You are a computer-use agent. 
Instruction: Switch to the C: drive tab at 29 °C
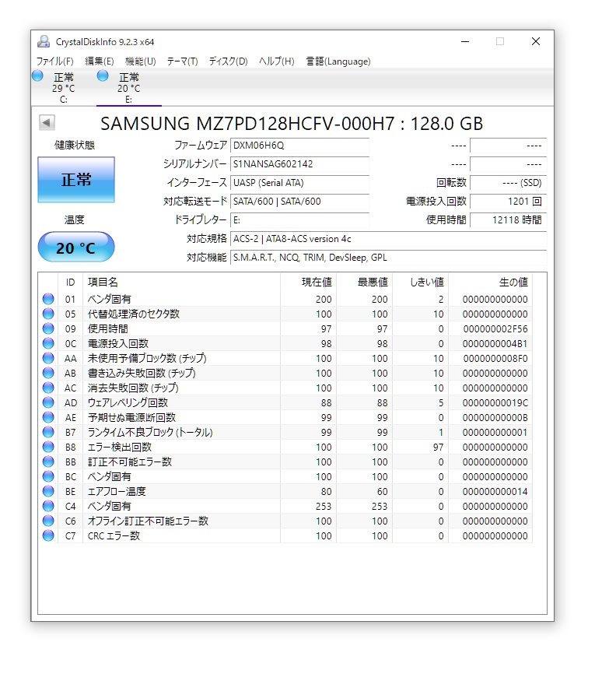[64, 88]
